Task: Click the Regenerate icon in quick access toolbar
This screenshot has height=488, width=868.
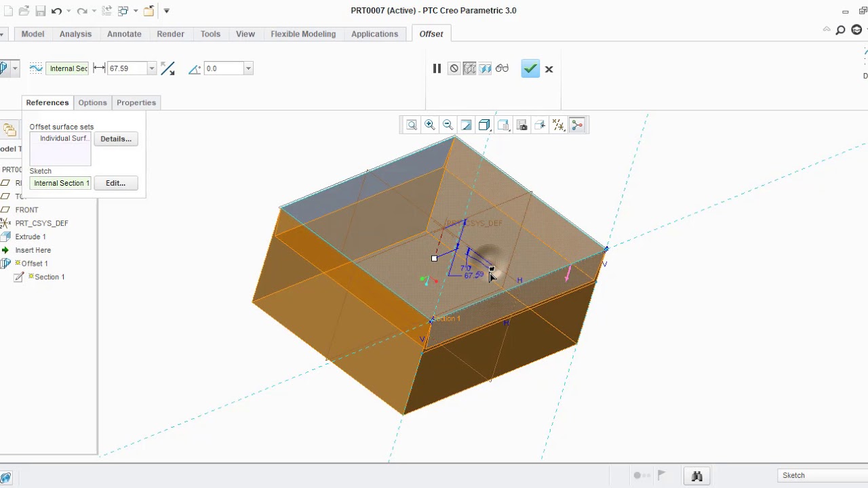Action: coord(106,11)
